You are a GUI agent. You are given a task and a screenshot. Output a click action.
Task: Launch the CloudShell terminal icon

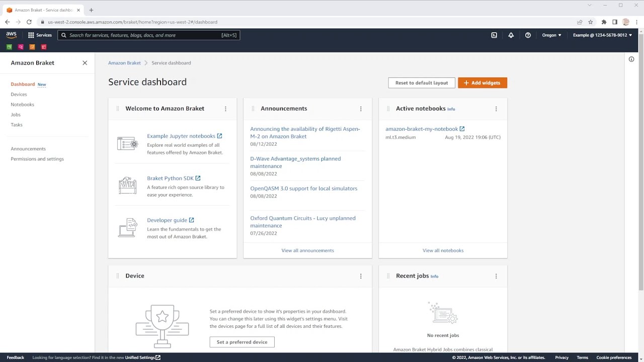[x=494, y=35]
